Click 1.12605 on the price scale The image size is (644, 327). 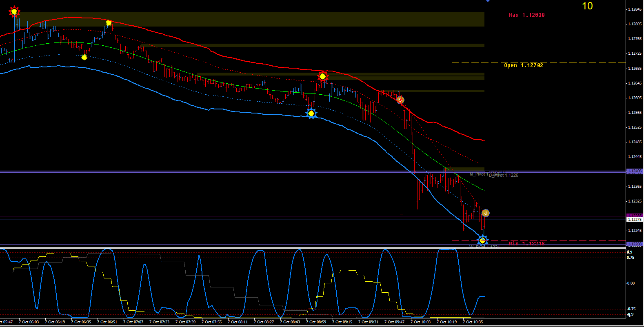(x=635, y=98)
